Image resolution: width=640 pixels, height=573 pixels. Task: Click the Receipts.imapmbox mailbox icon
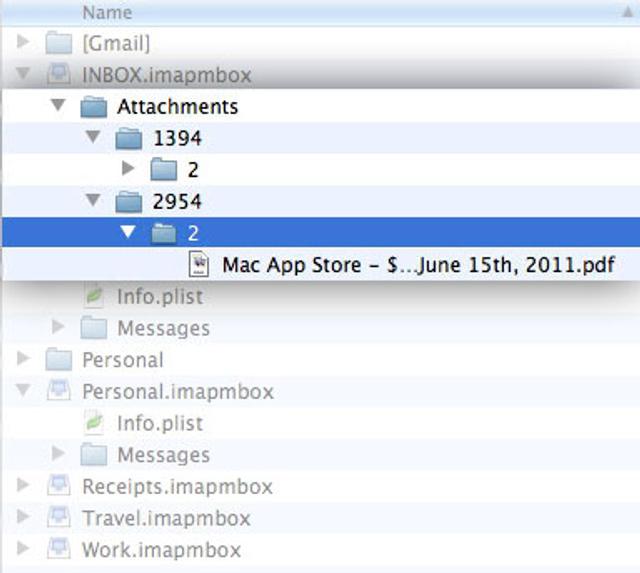(59, 486)
